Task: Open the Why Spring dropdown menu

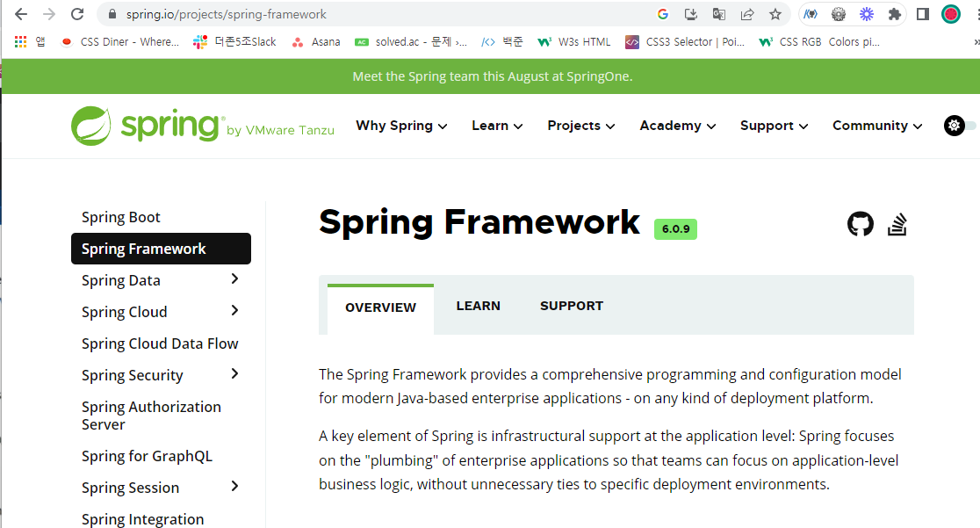Action: tap(401, 126)
